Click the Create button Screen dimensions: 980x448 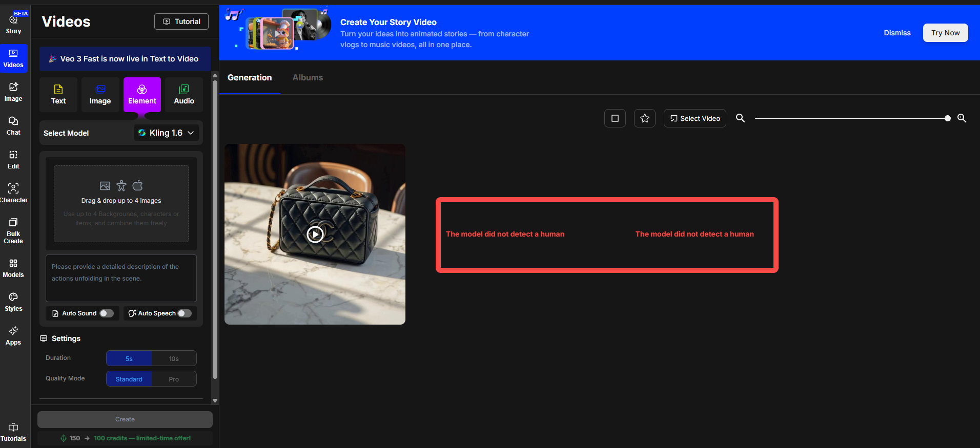(125, 419)
